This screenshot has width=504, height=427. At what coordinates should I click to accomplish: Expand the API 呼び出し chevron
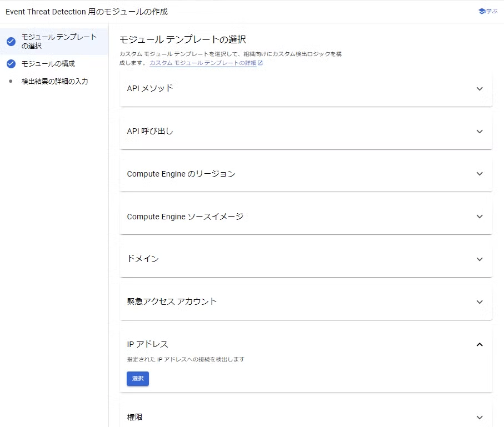(x=480, y=132)
